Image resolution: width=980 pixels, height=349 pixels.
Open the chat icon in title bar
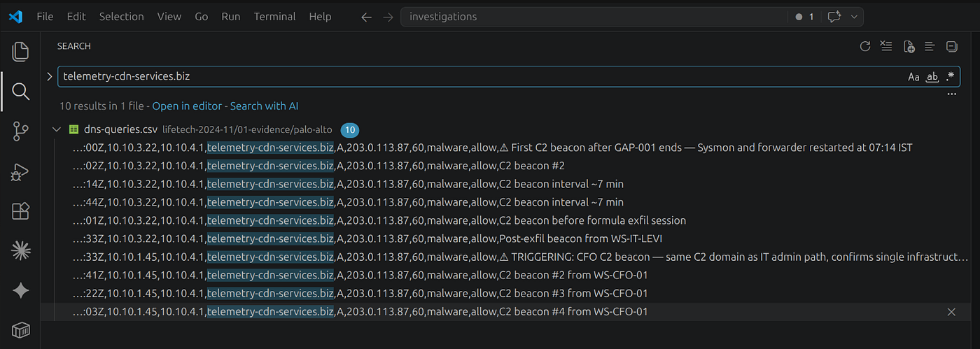[x=834, y=17]
